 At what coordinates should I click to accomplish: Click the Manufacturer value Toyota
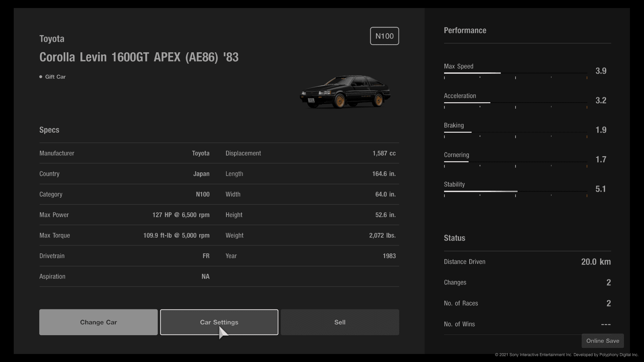point(201,153)
